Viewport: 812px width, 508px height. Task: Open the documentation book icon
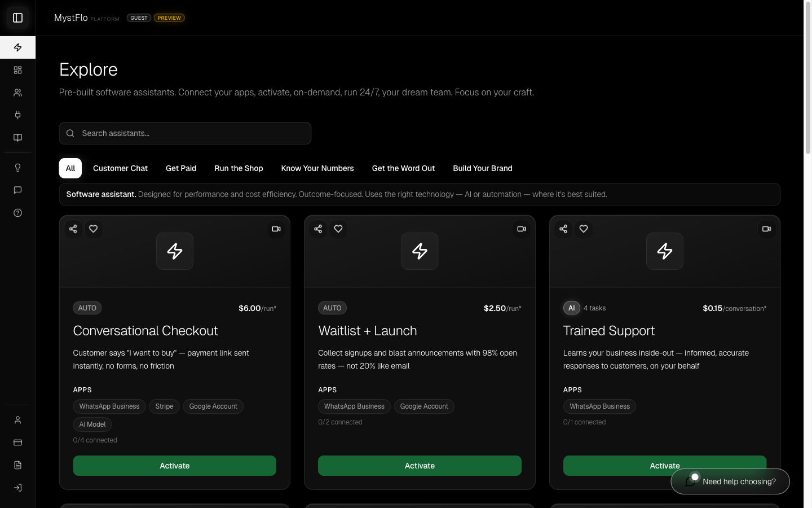click(17, 138)
